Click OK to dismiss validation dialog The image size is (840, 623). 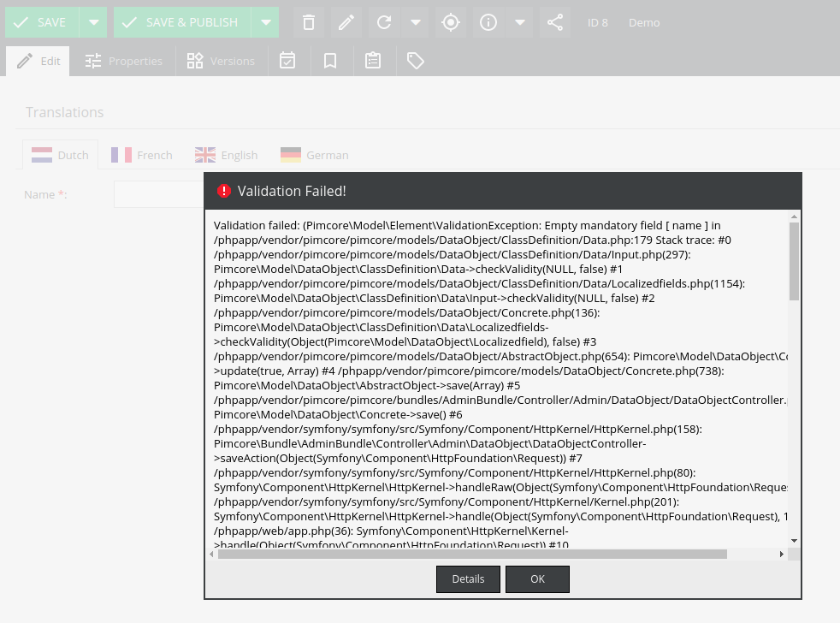[x=537, y=579]
